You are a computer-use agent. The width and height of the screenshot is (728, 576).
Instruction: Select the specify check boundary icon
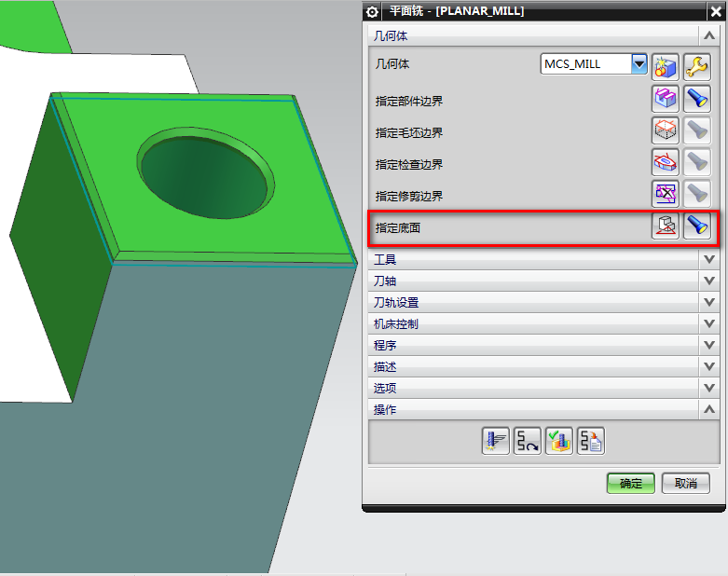click(665, 163)
